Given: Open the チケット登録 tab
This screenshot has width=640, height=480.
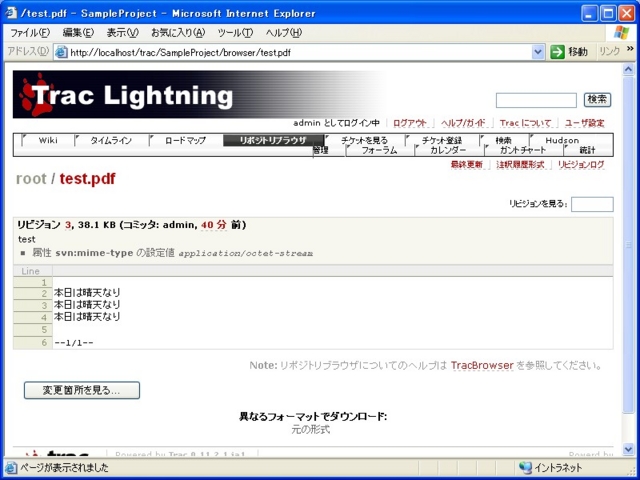Looking at the screenshot, I should (x=442, y=140).
